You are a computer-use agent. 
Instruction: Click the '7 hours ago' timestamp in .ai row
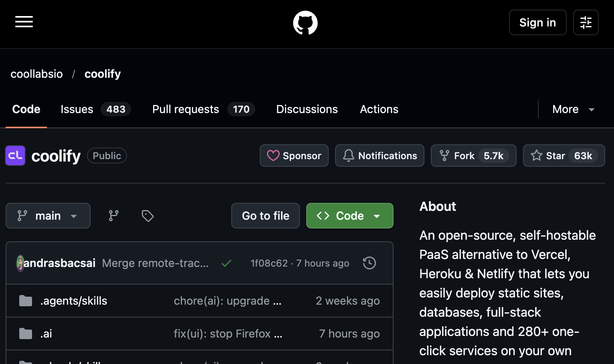pos(349,334)
